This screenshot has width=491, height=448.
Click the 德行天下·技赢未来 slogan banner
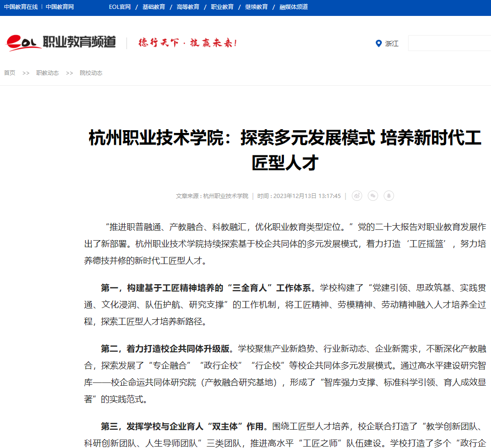point(187,43)
